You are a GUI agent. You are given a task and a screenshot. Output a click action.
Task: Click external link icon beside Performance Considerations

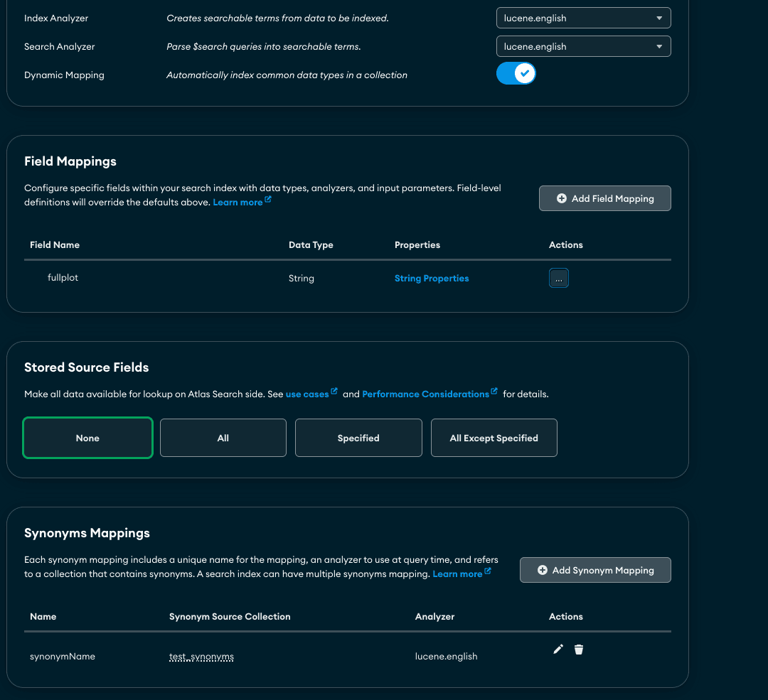click(494, 392)
